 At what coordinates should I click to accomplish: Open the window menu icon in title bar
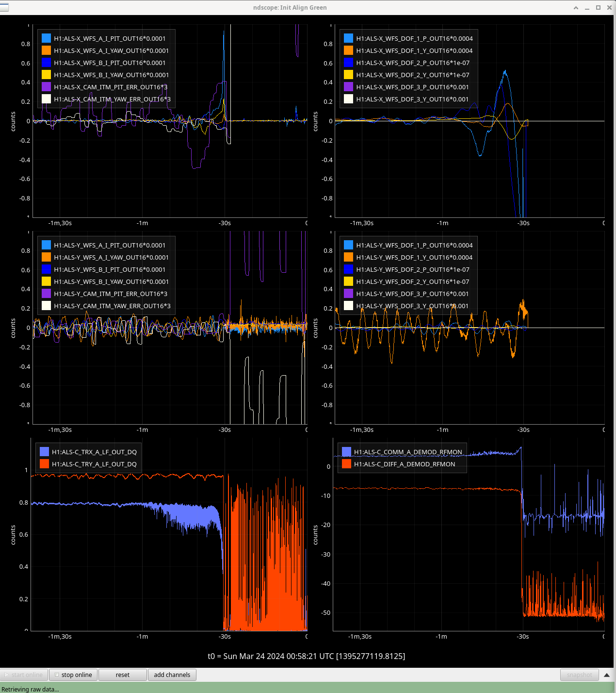coord(4,7)
